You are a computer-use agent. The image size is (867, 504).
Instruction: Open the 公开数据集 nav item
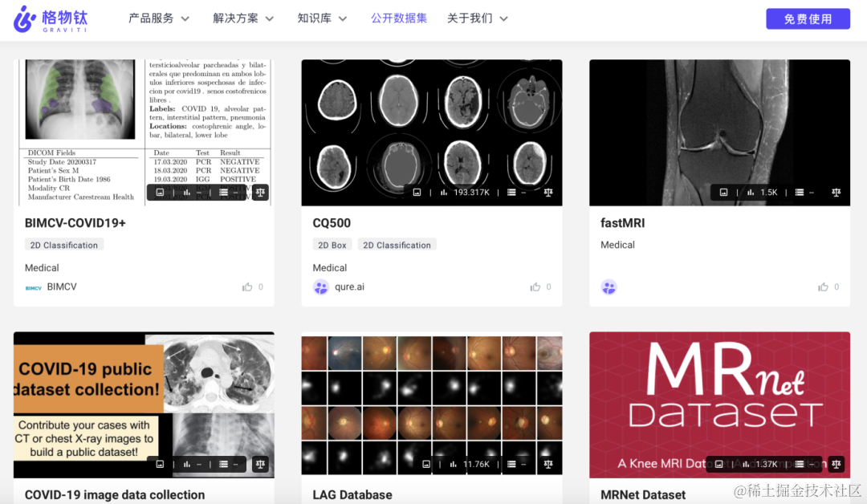(x=399, y=18)
